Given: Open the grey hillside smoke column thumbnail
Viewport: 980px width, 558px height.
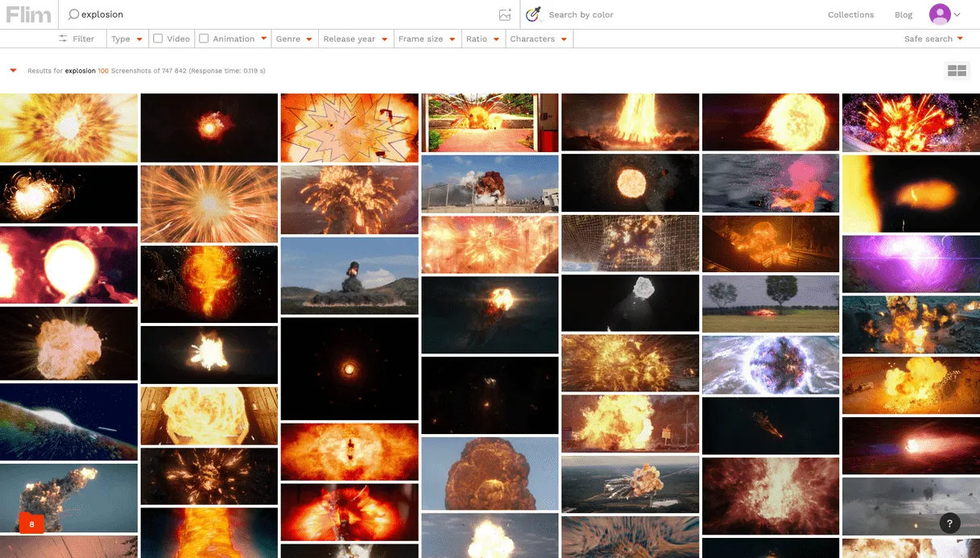Looking at the screenshot, I should 349,275.
